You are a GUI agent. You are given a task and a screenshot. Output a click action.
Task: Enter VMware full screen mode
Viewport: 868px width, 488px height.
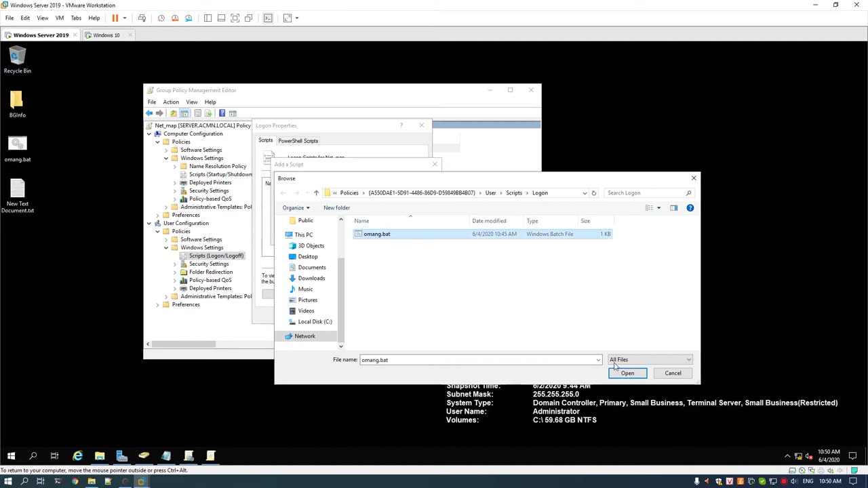pos(235,18)
